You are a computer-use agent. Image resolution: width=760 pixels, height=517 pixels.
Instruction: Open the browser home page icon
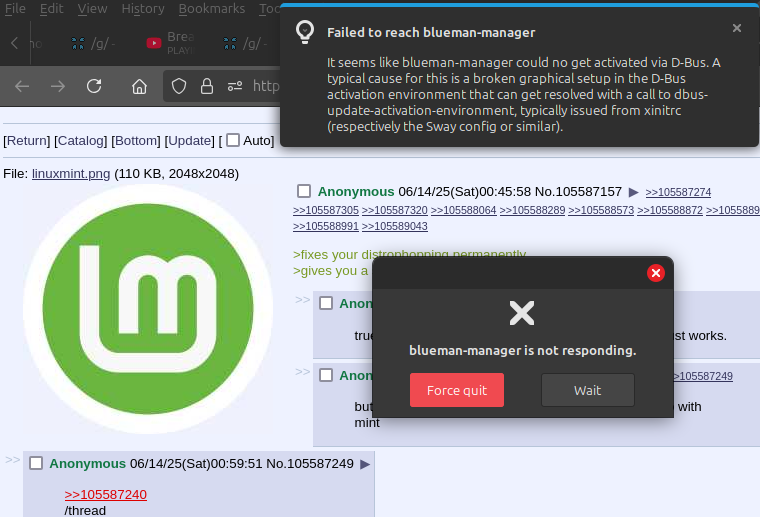(140, 86)
